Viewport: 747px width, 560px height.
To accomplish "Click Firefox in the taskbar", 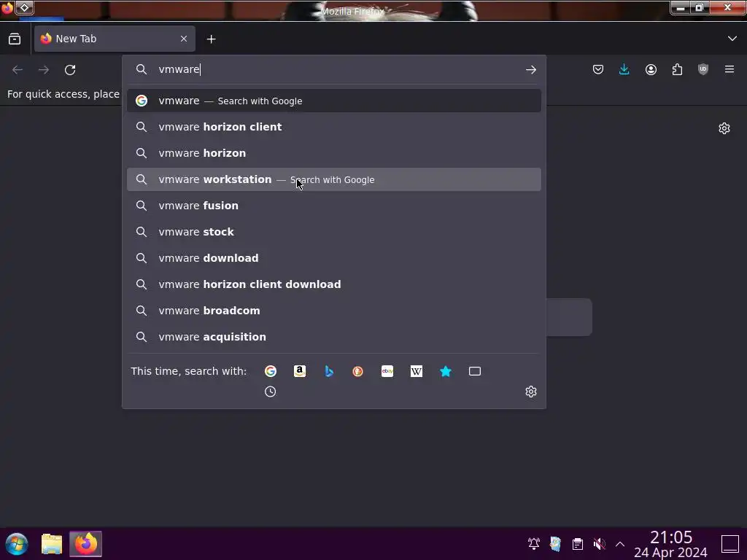I will click(86, 544).
